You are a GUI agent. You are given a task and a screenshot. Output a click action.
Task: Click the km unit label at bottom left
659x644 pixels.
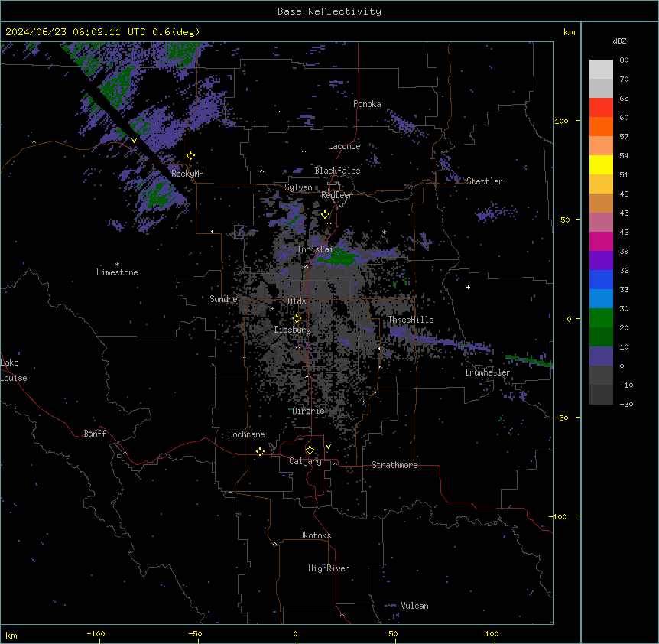point(11,635)
